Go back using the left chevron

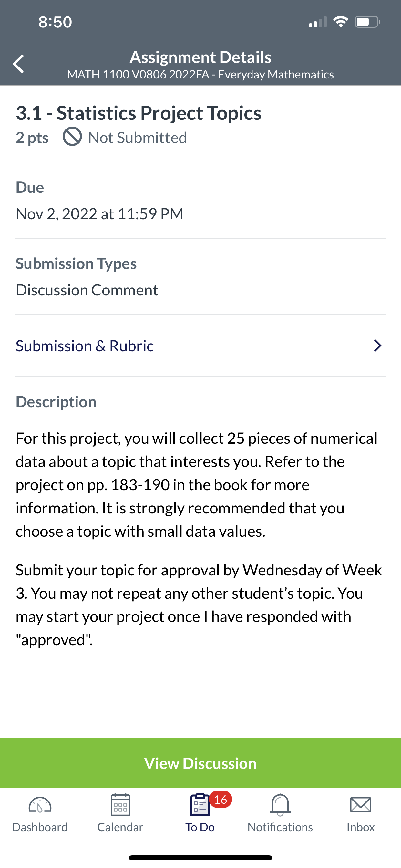click(x=18, y=64)
